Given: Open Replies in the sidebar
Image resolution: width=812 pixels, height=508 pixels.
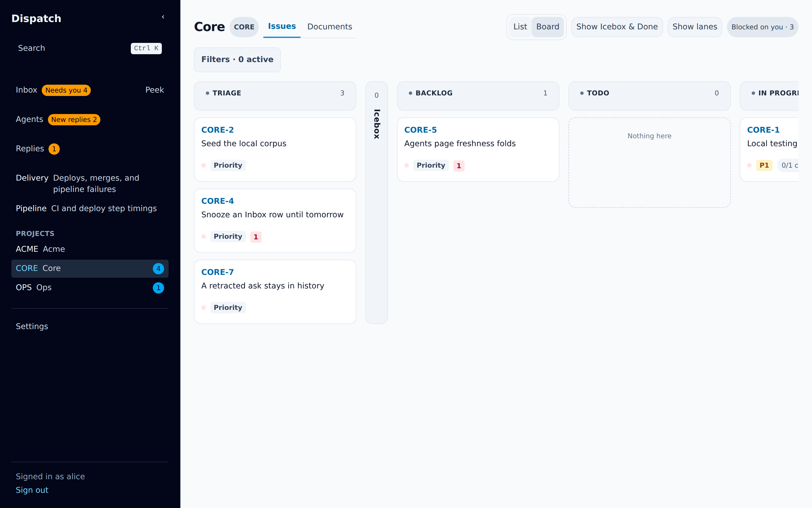Looking at the screenshot, I should (x=30, y=148).
